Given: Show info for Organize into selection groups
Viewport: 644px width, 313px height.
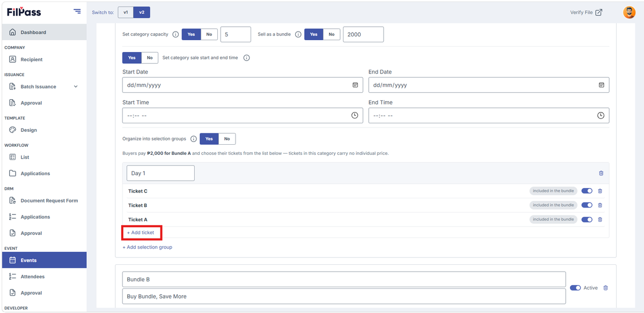Looking at the screenshot, I should coord(194,139).
